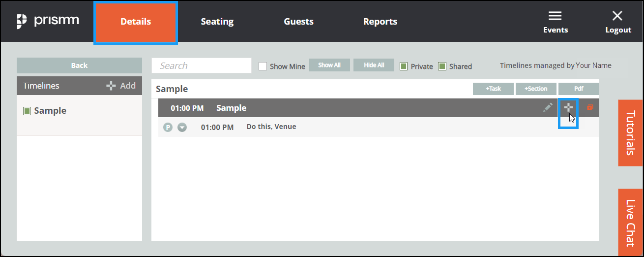Click the +Task button
Image resolution: width=644 pixels, height=257 pixels.
tap(493, 89)
